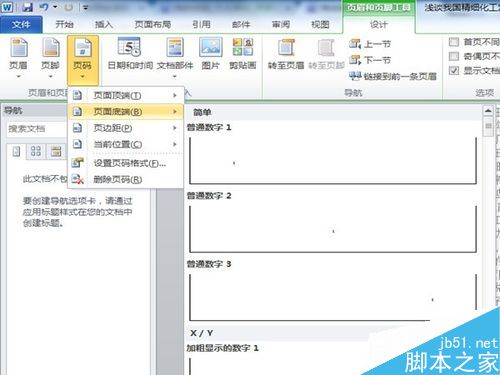This screenshot has height=375, width=500.
Task: Insert 日期和时间 date and time
Action: 130,54
